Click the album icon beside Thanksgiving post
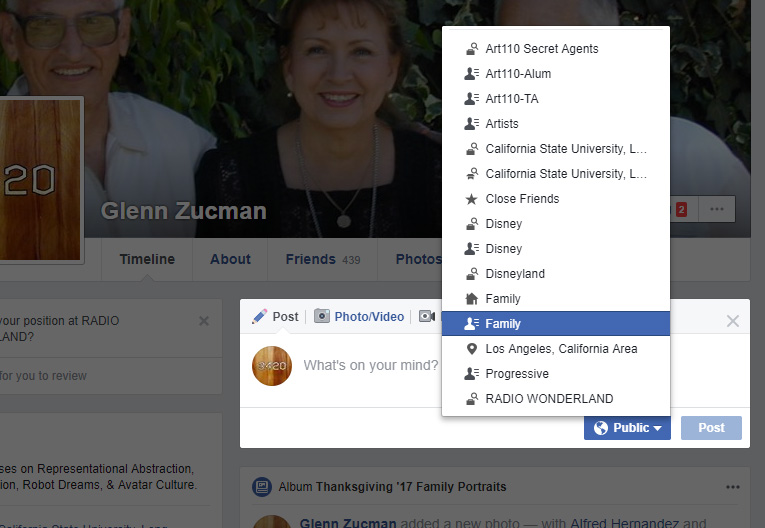The image size is (765, 528). [262, 487]
